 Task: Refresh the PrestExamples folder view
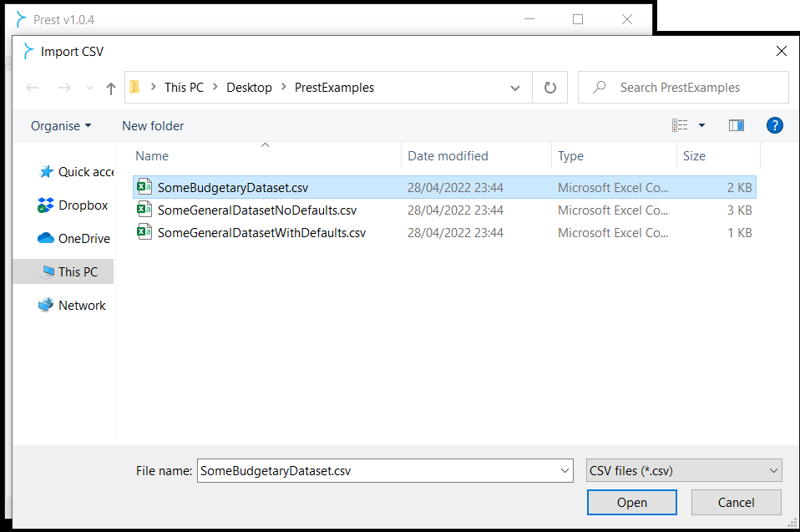pyautogui.click(x=550, y=88)
